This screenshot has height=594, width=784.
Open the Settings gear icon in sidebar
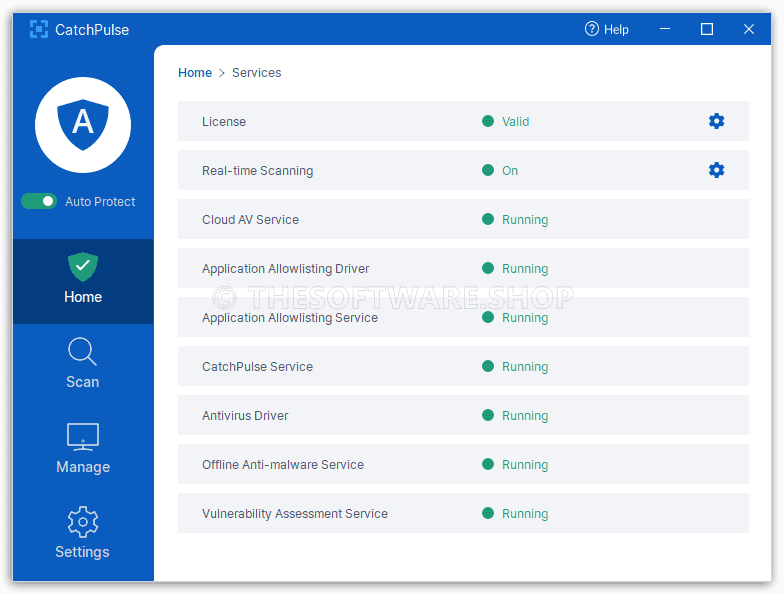82,522
